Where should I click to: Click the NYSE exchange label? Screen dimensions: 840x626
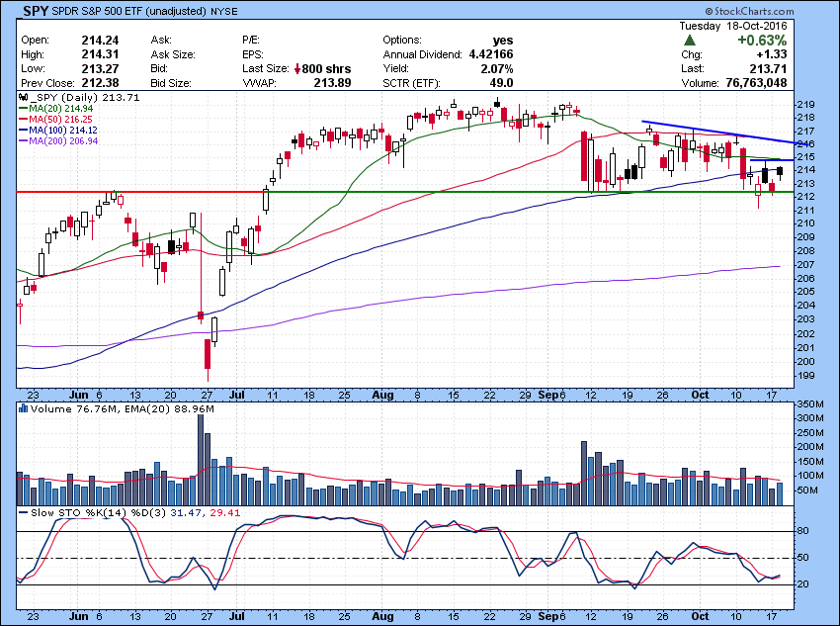click(223, 11)
